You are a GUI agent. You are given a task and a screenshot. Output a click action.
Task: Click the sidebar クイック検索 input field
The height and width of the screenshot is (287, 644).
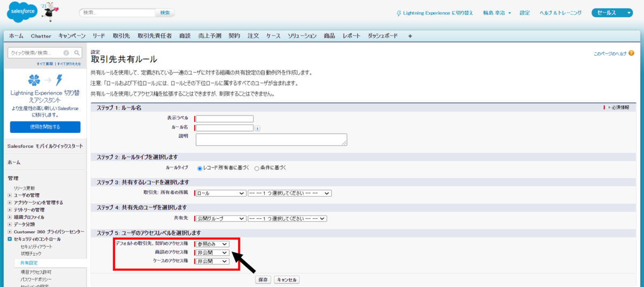tap(41, 53)
